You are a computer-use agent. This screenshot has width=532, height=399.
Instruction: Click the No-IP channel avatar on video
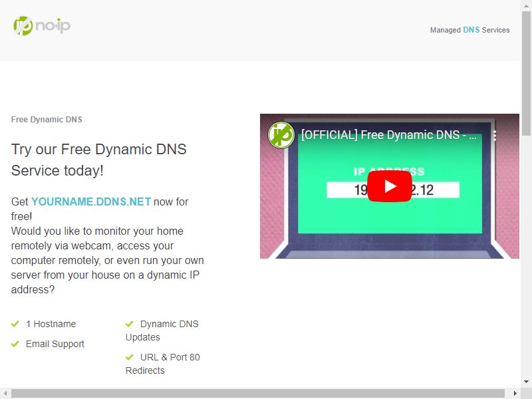281,135
